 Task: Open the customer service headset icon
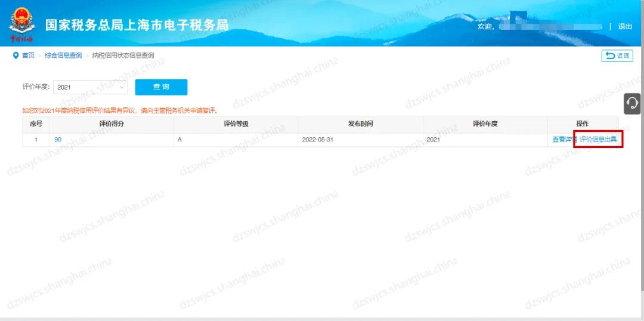[632, 103]
